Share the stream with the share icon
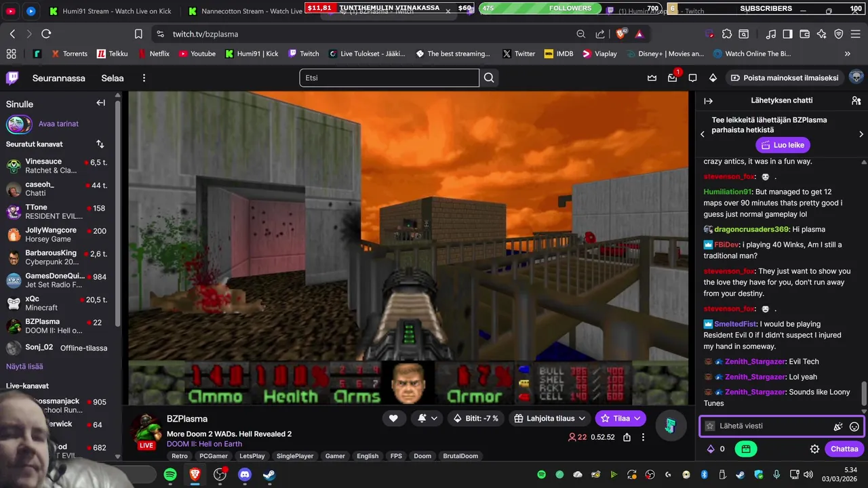 coord(627,437)
